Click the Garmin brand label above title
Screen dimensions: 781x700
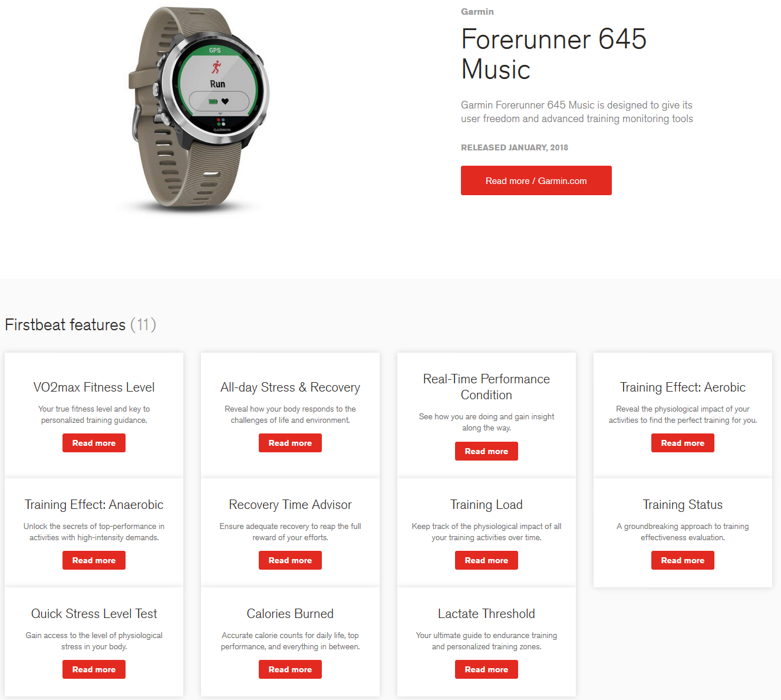point(477,12)
